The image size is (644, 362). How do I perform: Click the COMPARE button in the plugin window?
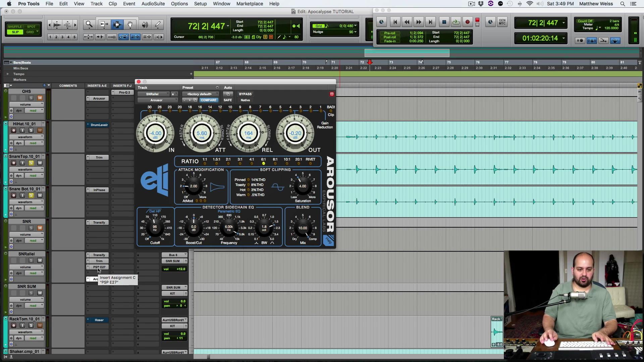[209, 100]
